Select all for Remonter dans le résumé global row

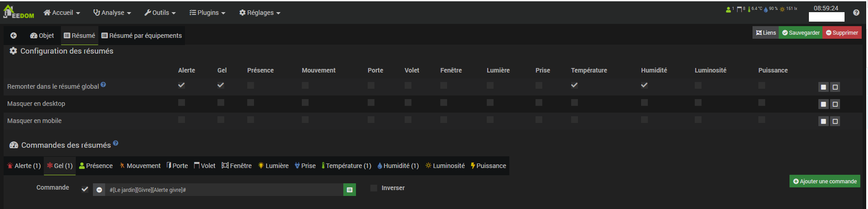click(823, 87)
